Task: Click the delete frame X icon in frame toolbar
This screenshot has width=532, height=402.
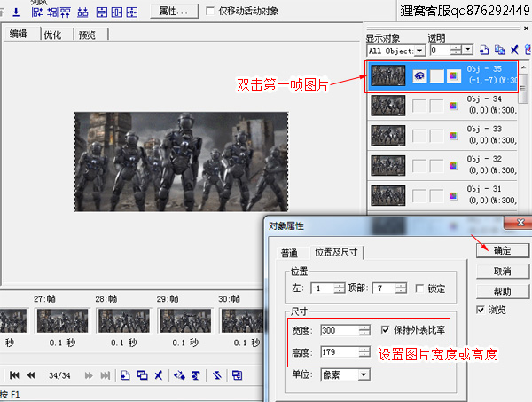Action: pos(158,375)
